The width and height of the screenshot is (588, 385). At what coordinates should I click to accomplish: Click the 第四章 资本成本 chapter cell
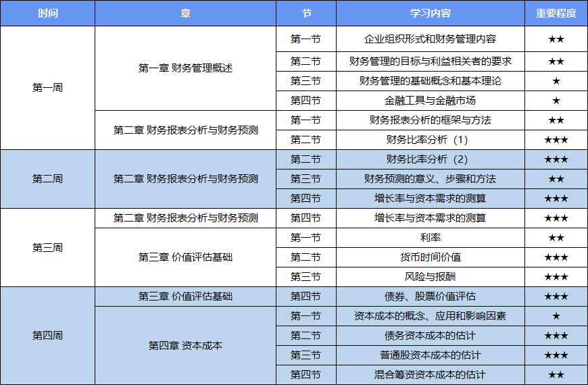pyautogui.click(x=185, y=346)
